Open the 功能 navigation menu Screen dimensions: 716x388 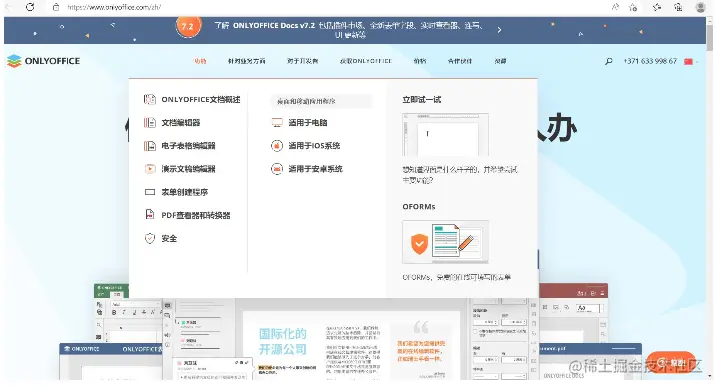tap(200, 61)
